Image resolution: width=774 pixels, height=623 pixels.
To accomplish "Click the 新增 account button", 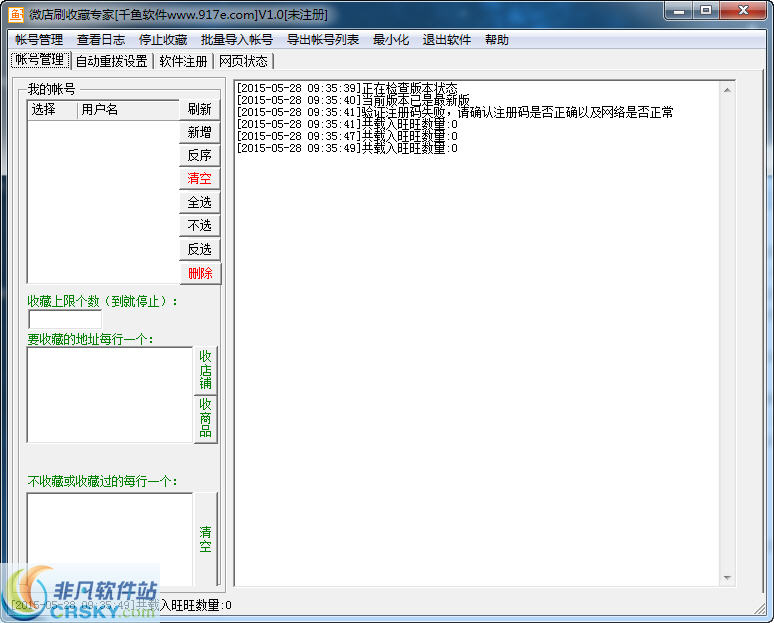I will point(199,132).
